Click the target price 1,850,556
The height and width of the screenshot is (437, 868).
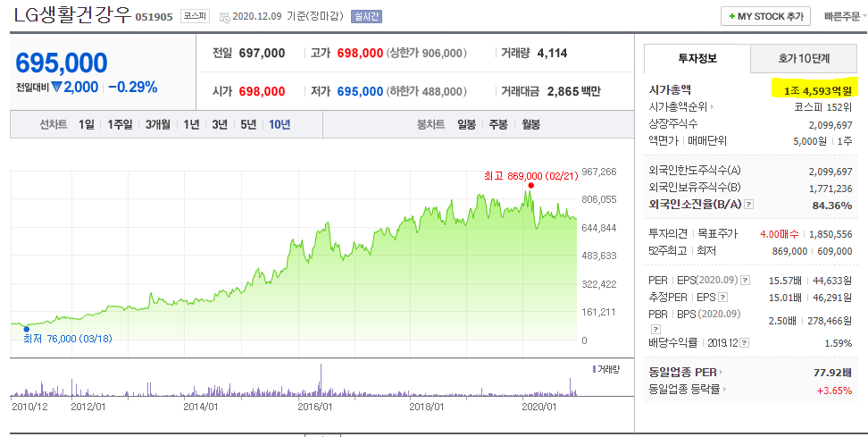[830, 234]
